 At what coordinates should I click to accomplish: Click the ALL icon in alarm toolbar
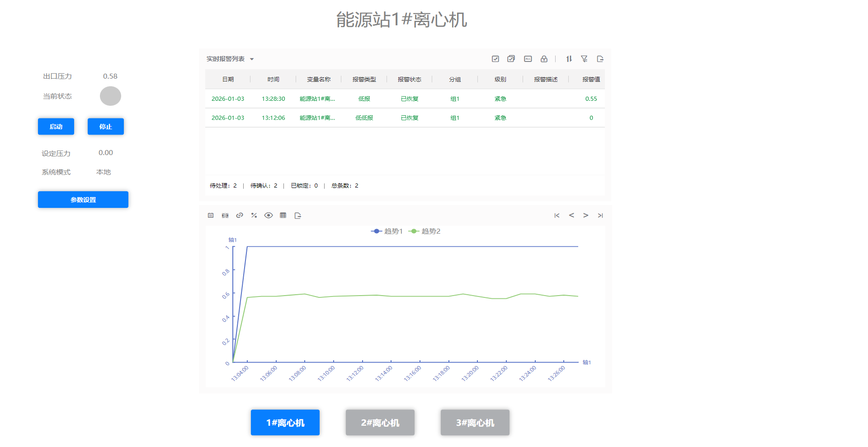(528, 59)
